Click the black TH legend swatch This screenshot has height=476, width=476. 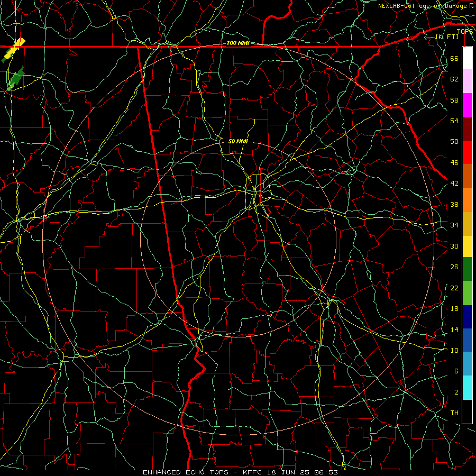(x=467, y=411)
